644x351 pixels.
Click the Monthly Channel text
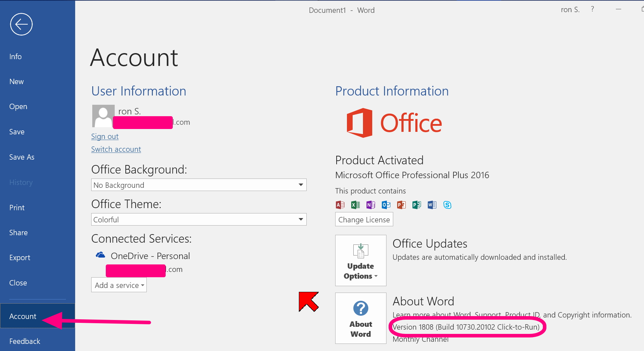420,339
